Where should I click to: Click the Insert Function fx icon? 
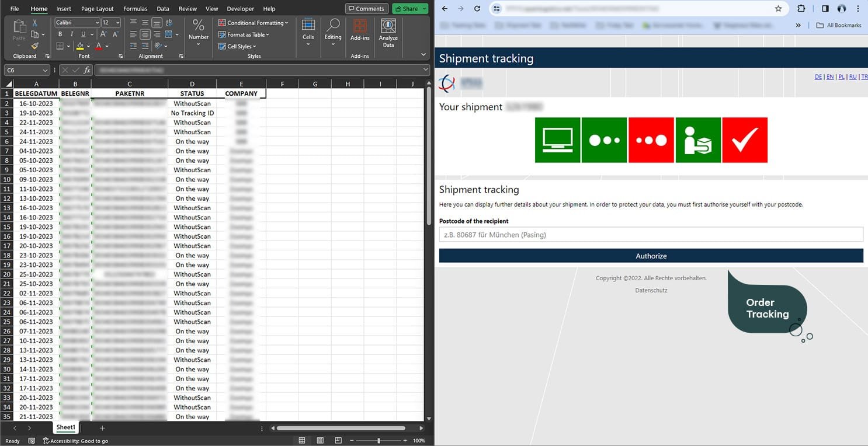(x=87, y=70)
